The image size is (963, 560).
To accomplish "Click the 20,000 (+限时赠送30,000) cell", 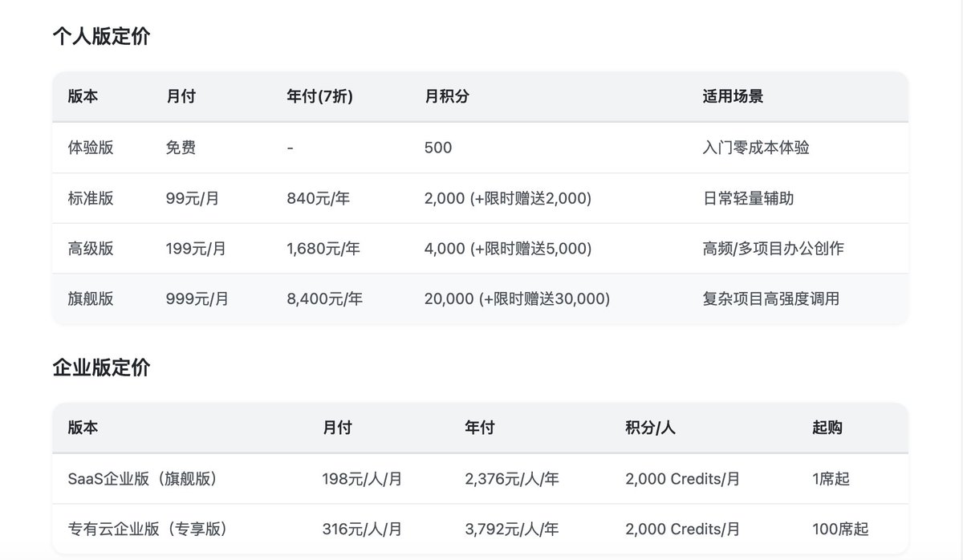I will click(x=517, y=298).
